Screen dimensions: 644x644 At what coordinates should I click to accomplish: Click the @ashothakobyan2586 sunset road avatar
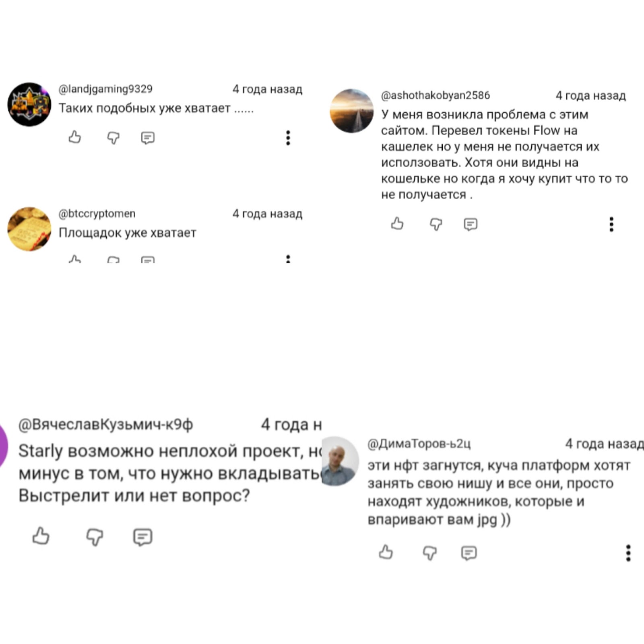(x=352, y=111)
